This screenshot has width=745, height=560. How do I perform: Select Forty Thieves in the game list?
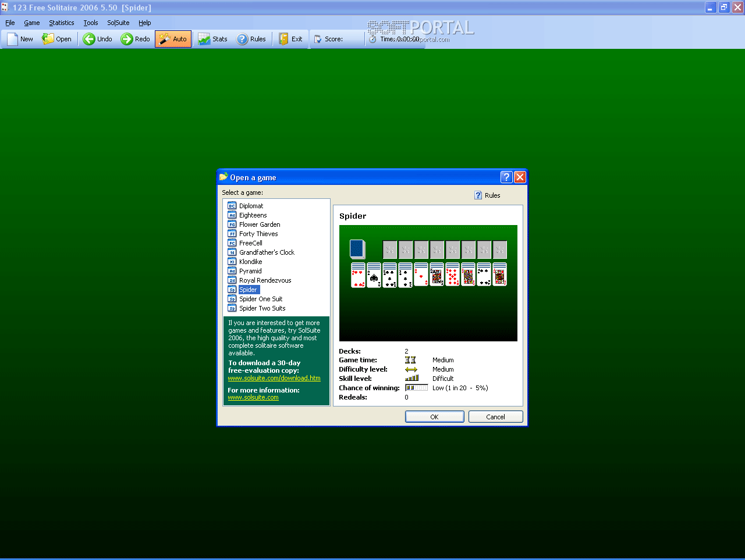coord(258,234)
